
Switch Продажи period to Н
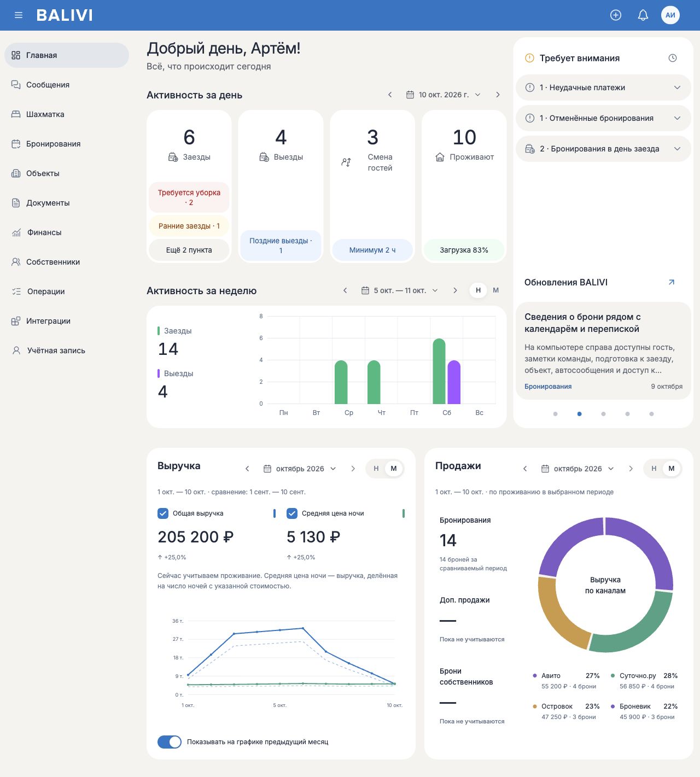654,469
